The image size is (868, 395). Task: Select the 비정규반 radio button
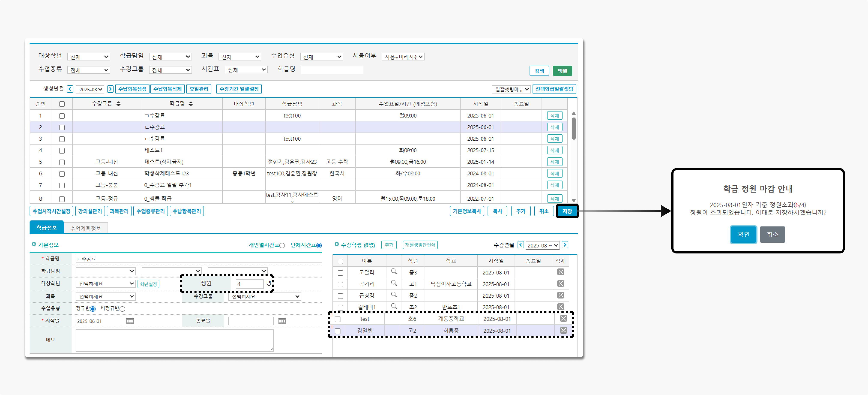(122, 309)
